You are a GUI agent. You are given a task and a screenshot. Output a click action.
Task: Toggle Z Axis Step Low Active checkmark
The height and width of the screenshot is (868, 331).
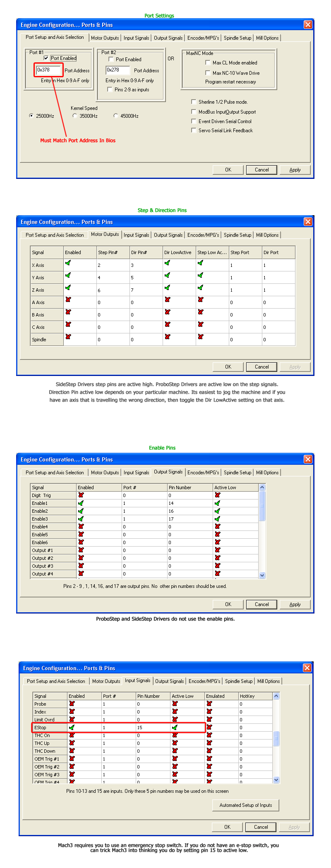coord(200,288)
